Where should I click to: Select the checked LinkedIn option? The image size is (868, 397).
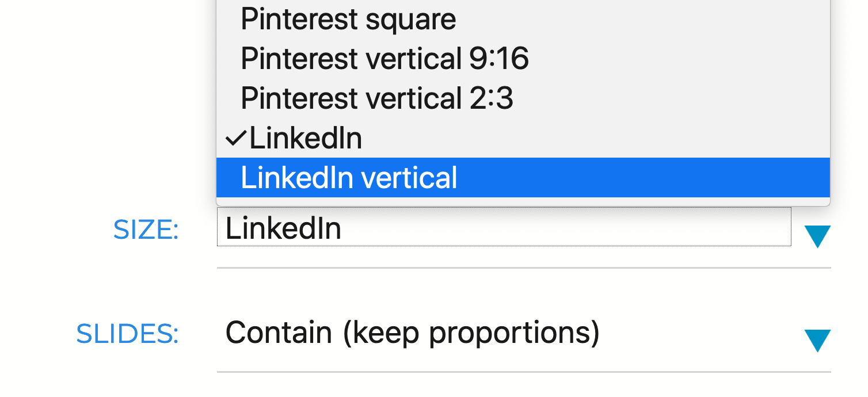[306, 139]
